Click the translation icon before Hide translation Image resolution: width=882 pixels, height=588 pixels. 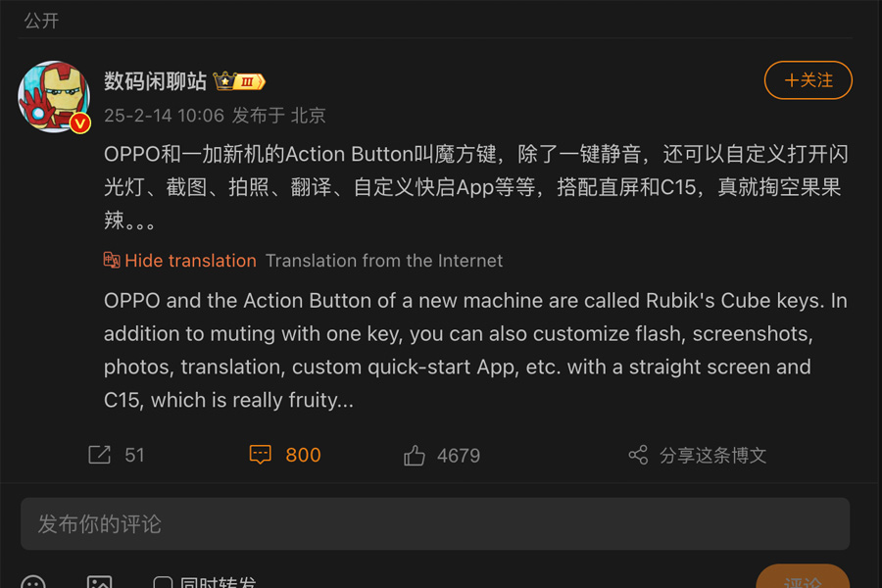(x=111, y=261)
